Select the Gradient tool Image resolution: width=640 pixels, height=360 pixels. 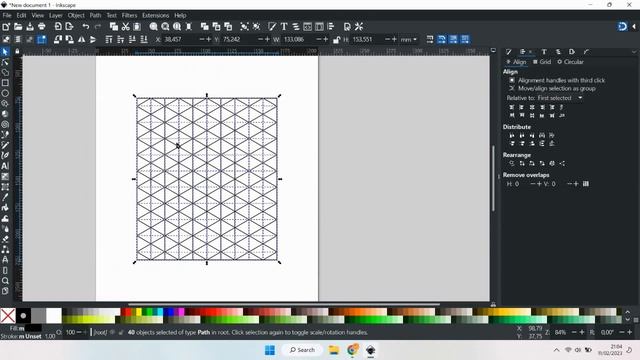tap(5, 176)
